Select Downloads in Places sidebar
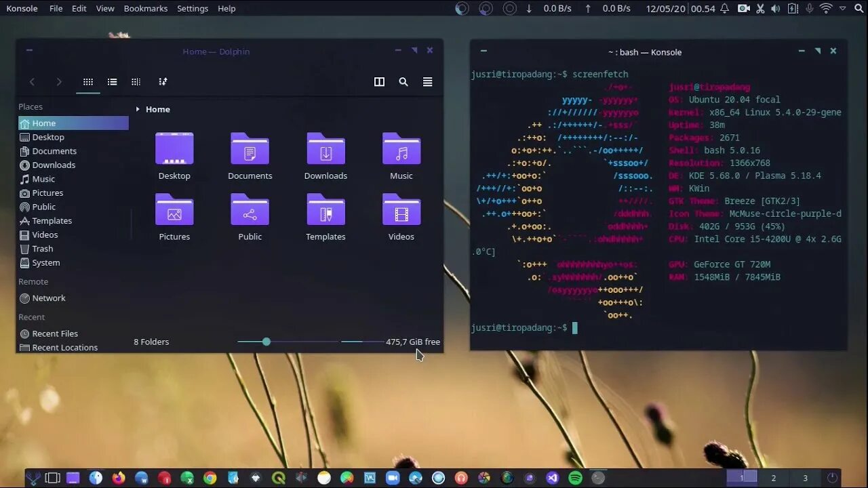868x488 pixels. point(73,165)
